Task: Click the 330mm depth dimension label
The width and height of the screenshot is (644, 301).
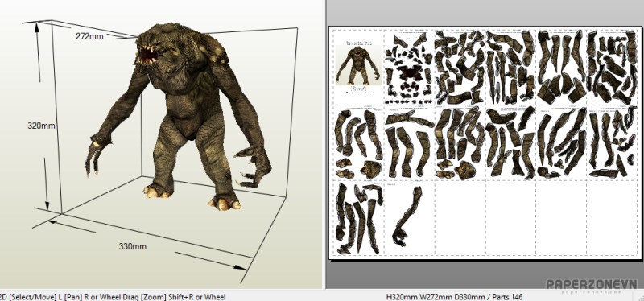Action: coord(133,246)
